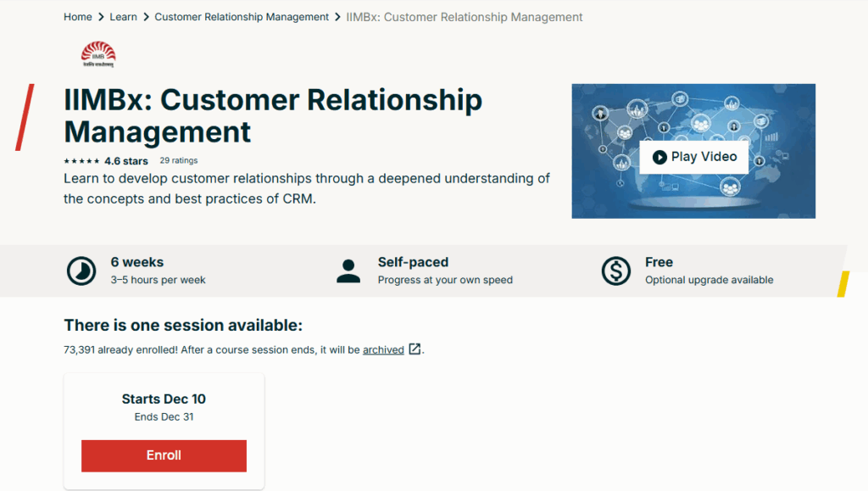Click the person icon next to Self-paced
The width and height of the screenshot is (868, 491).
(x=348, y=271)
